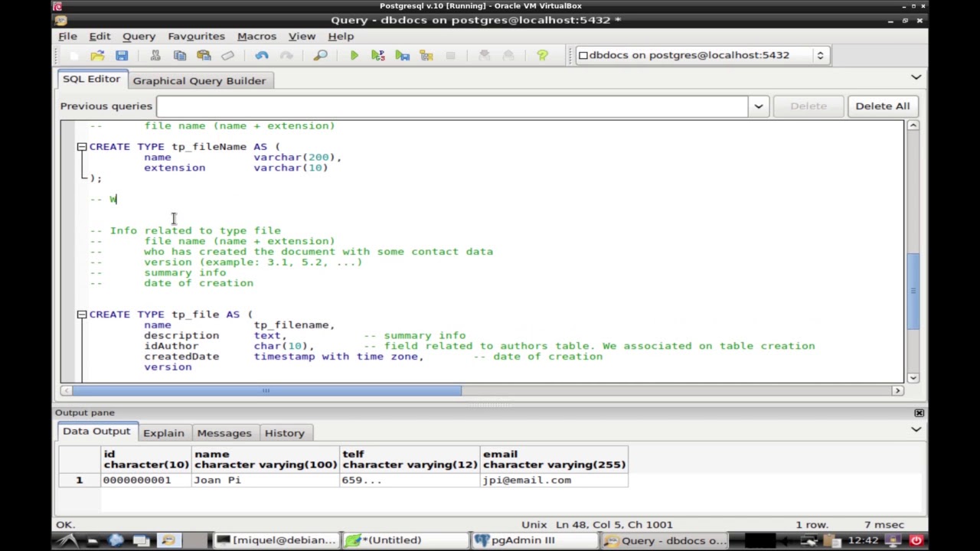Open the Edit menu
Image resolution: width=980 pixels, height=551 pixels.
point(100,36)
